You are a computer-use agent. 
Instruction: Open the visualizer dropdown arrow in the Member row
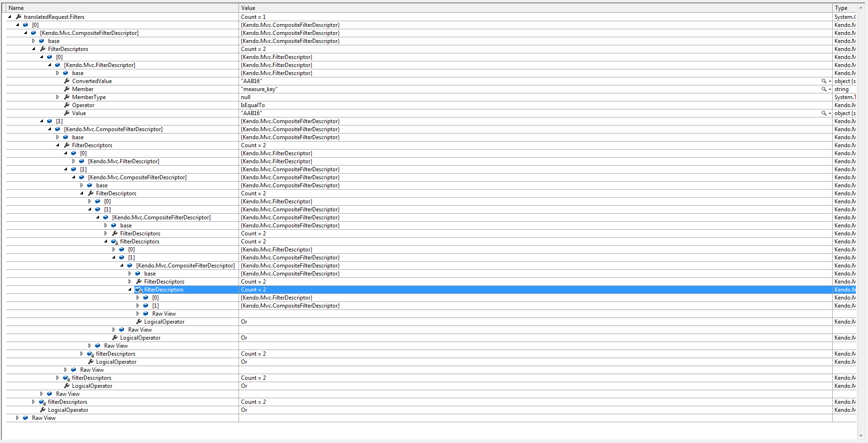click(x=830, y=89)
